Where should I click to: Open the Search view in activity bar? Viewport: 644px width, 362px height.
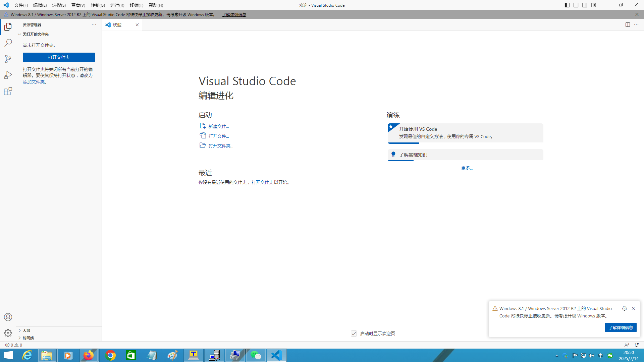8,43
